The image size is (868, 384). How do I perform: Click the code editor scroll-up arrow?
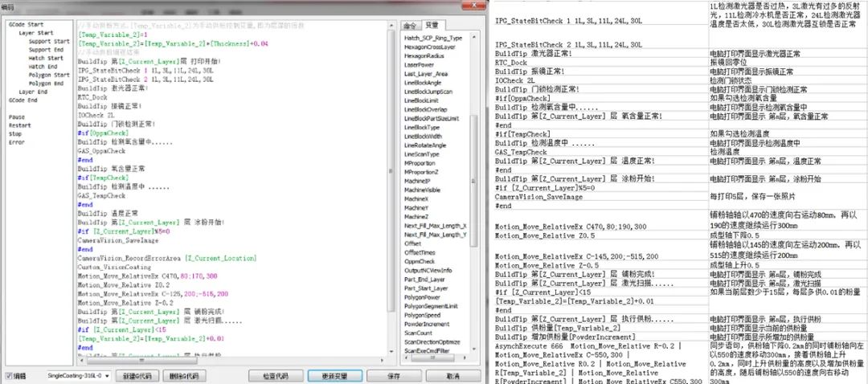[x=391, y=27]
